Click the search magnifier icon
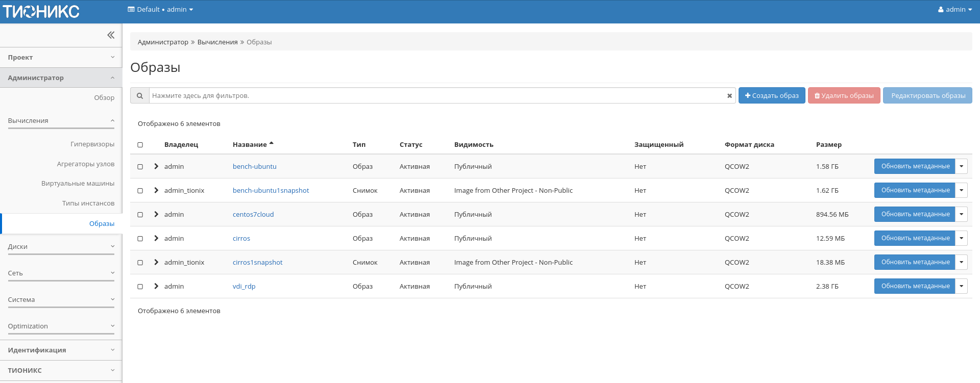The height and width of the screenshot is (383, 980). (139, 96)
